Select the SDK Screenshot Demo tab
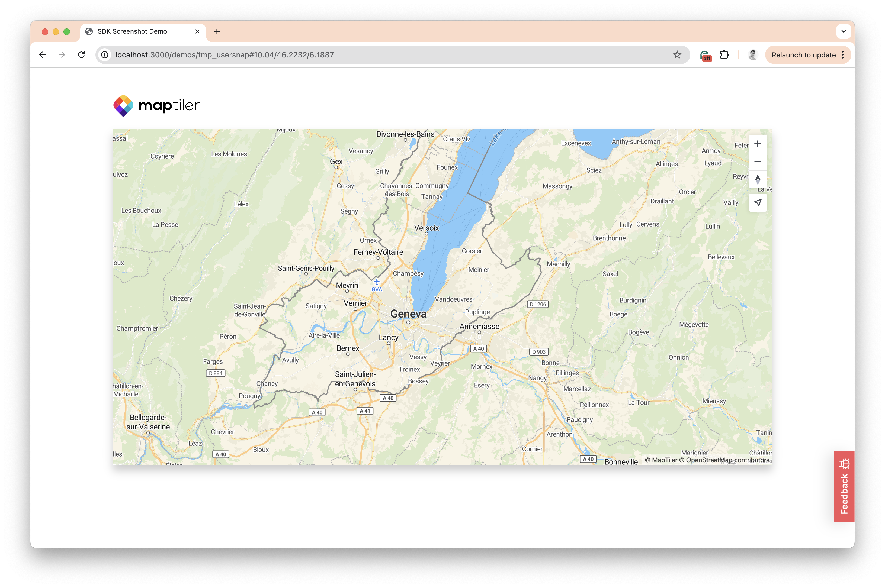This screenshot has width=885, height=588. [132, 31]
